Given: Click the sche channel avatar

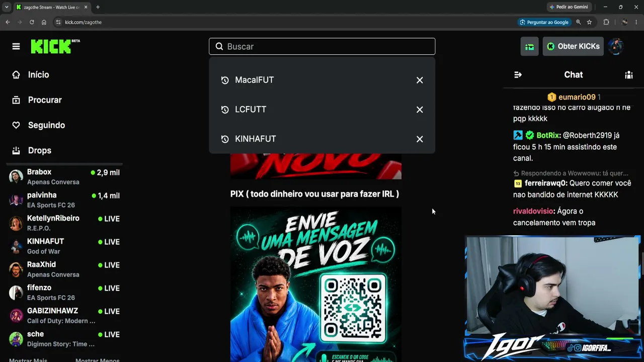Looking at the screenshot, I should click(x=16, y=338).
